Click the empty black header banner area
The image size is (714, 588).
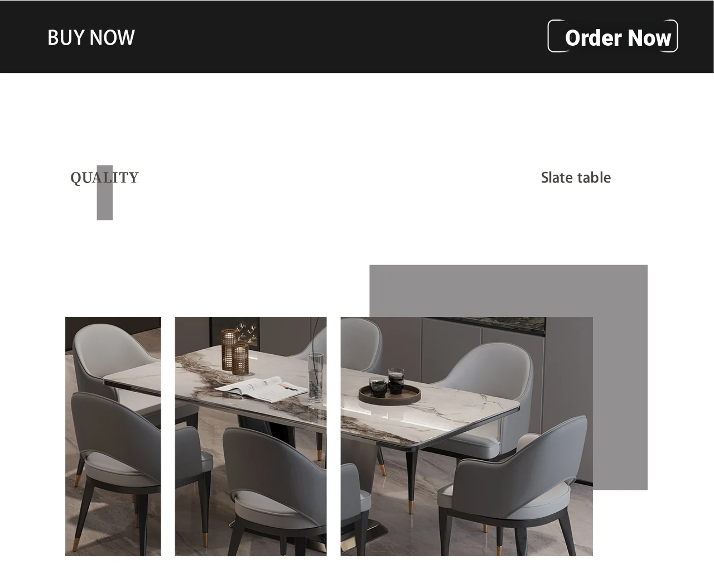tap(340, 36)
